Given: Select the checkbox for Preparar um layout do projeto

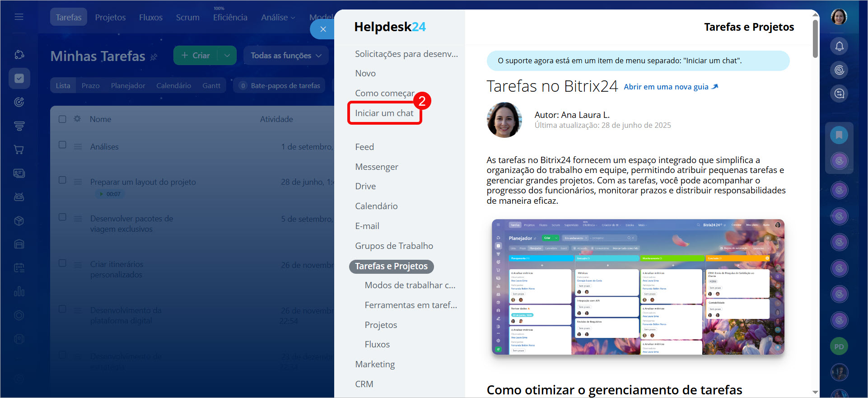Looking at the screenshot, I should click(x=63, y=180).
